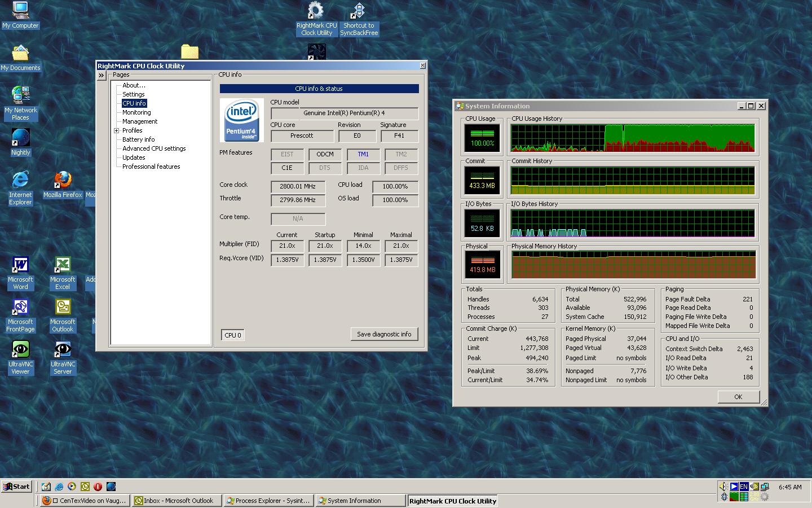Viewport: 812px width, 508px height.
Task: Click the Commit History graph
Action: [633, 181]
